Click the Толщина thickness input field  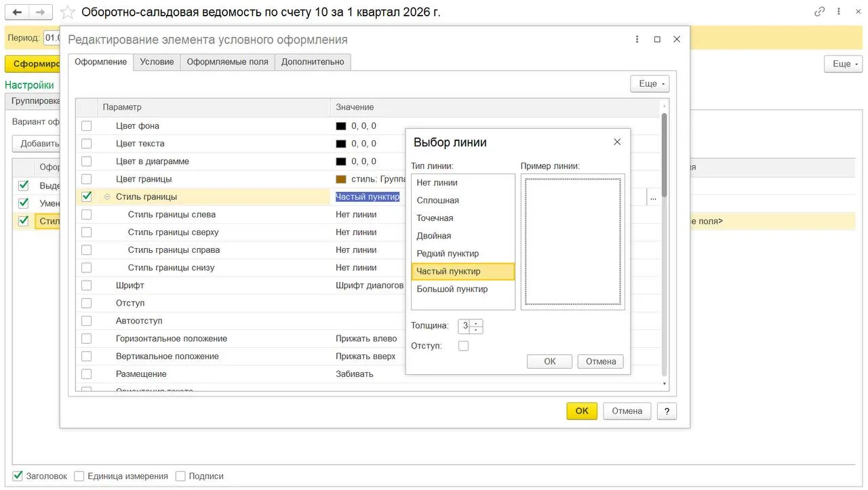pos(464,326)
